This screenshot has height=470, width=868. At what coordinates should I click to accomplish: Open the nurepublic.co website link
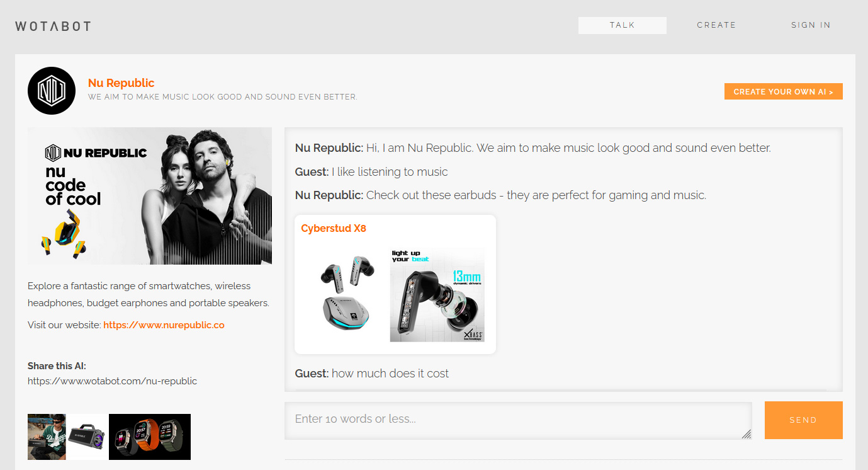[164, 325]
